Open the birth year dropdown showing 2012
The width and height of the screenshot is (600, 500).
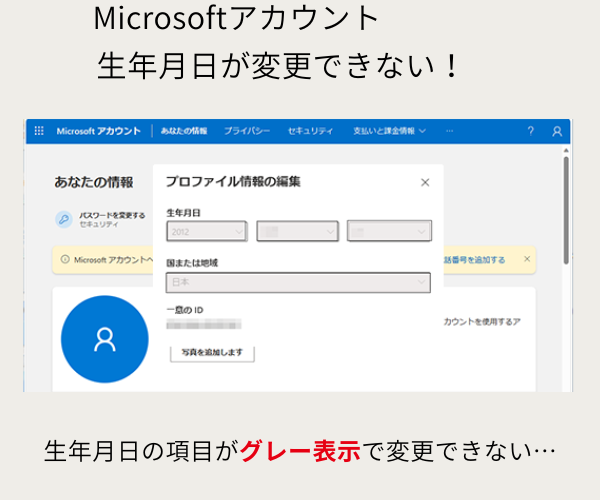207,231
